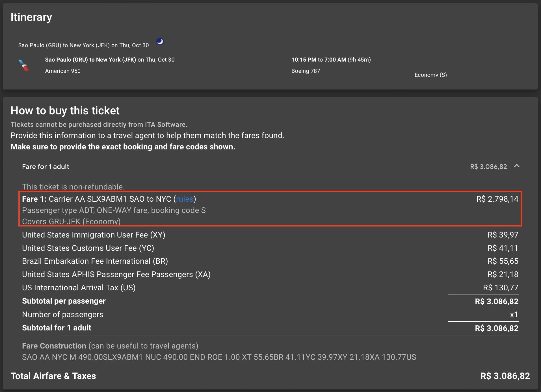Viewport: 541px width, 392px height.
Task: Collapse the Fare for 1 adult section
Action: [x=517, y=166]
